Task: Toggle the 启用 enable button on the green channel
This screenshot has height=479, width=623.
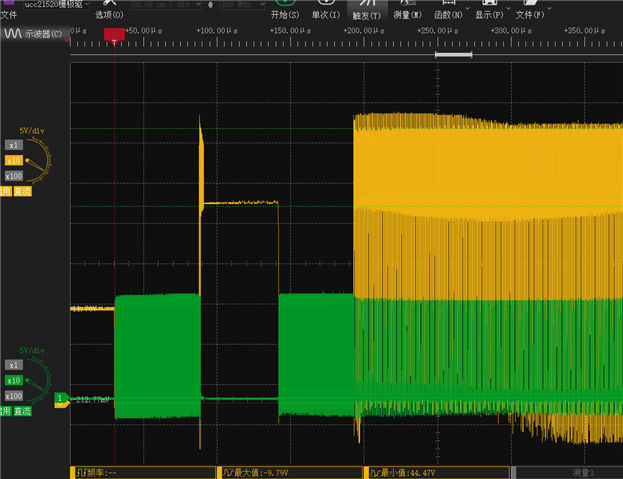Action: (5, 411)
